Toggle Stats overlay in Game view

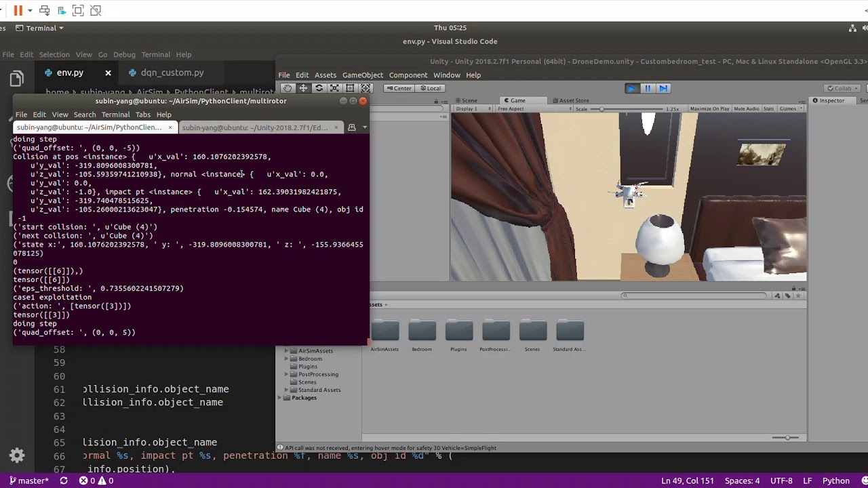768,108
